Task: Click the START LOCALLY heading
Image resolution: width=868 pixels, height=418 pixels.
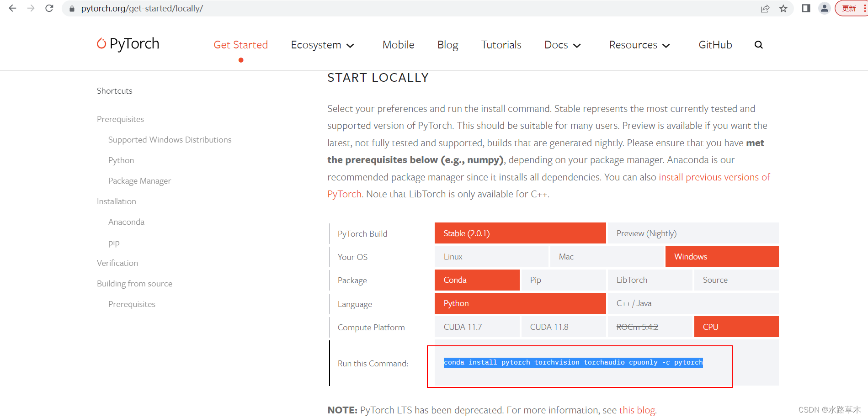Action: coord(378,78)
